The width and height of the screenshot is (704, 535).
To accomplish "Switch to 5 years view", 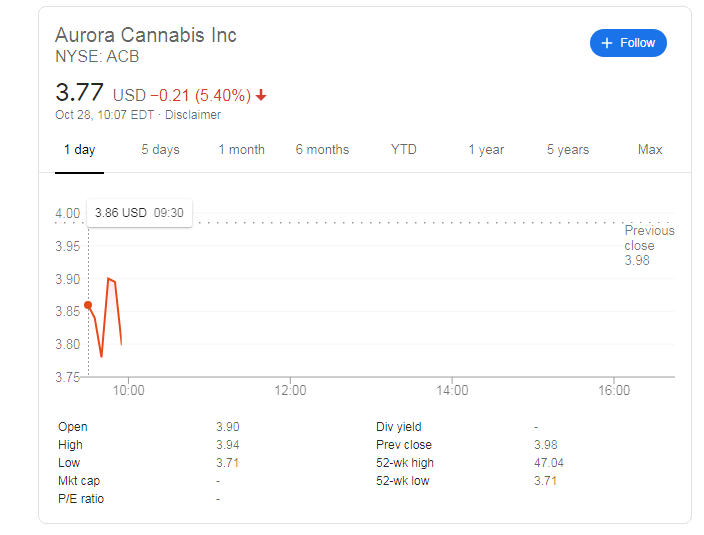I will click(568, 149).
